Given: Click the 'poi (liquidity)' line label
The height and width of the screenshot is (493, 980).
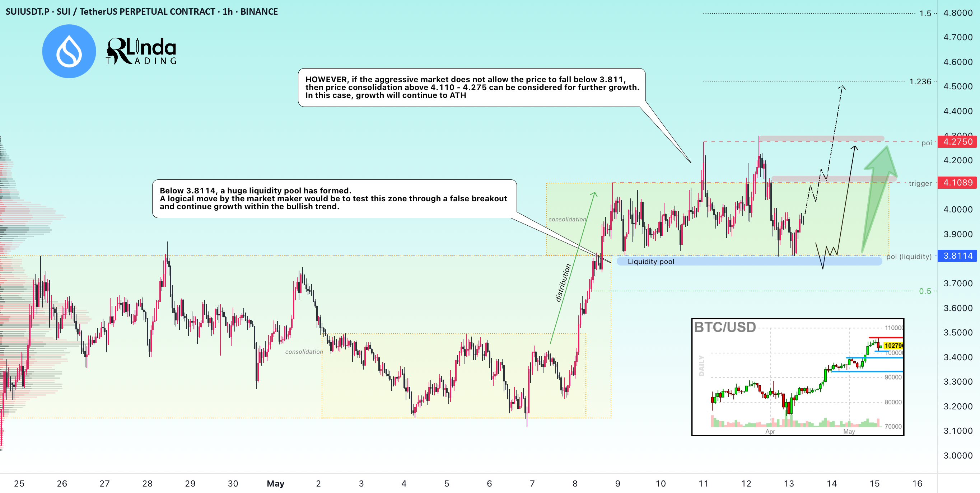Looking at the screenshot, I should 909,257.
